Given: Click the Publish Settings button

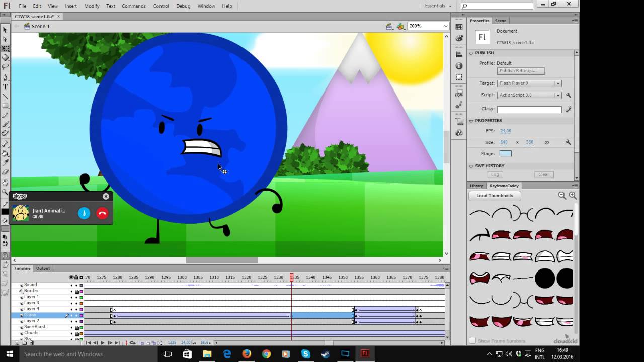Looking at the screenshot, I should click(x=521, y=71).
